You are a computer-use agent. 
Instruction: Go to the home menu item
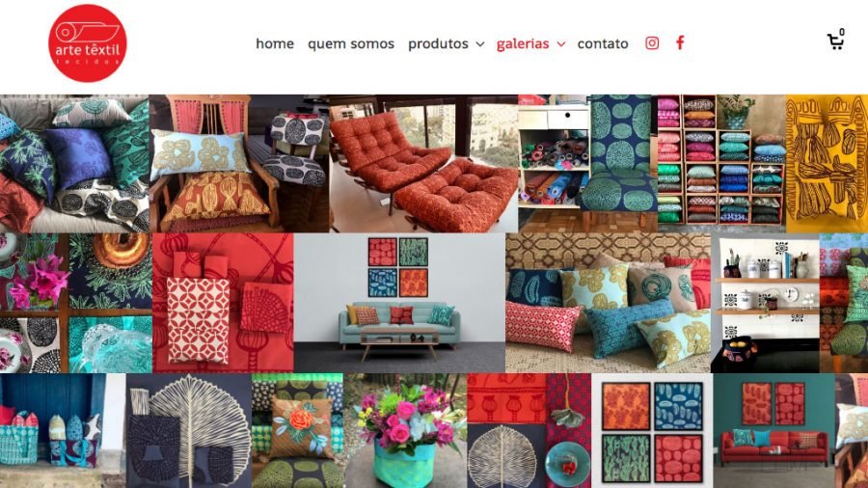[275, 43]
